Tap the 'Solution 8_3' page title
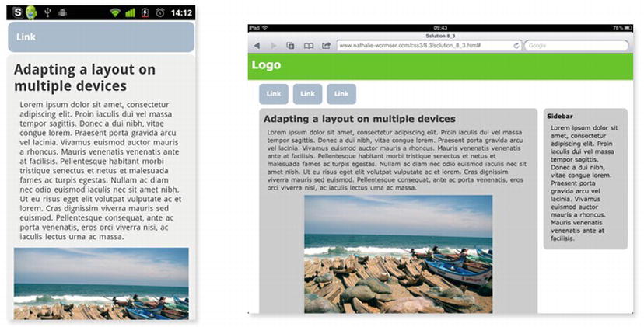Image resolution: width=644 pixels, height=327 pixels. click(x=440, y=36)
